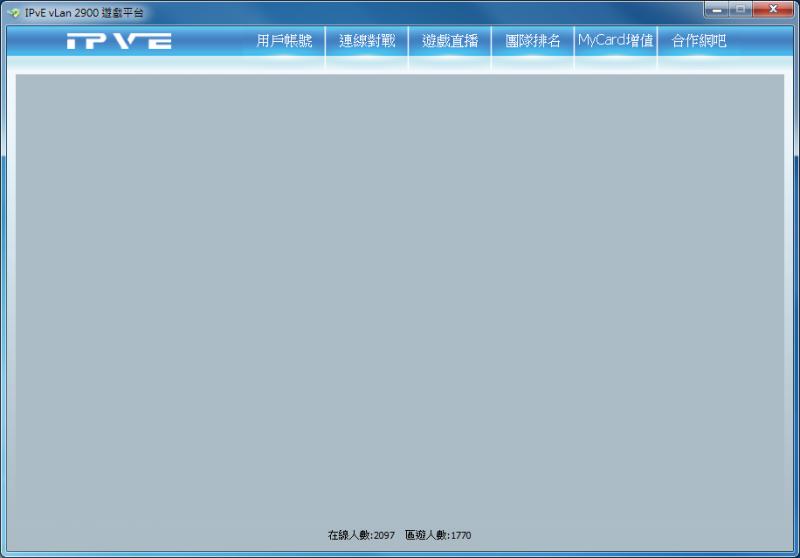800x558 pixels.
Task: Open the 用戶帳號 tab
Action: click(x=284, y=41)
